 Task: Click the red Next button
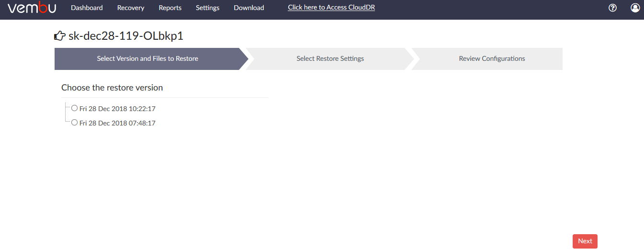click(x=585, y=241)
